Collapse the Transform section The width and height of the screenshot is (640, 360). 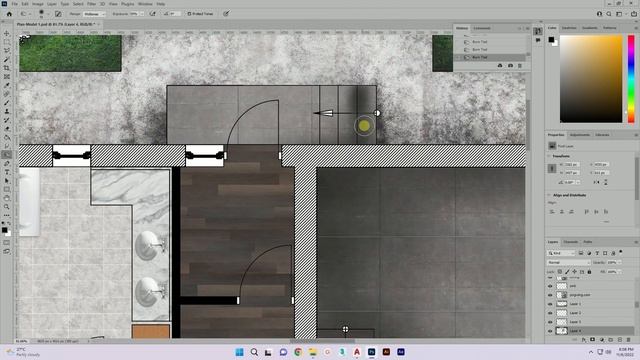pyautogui.click(x=549, y=156)
